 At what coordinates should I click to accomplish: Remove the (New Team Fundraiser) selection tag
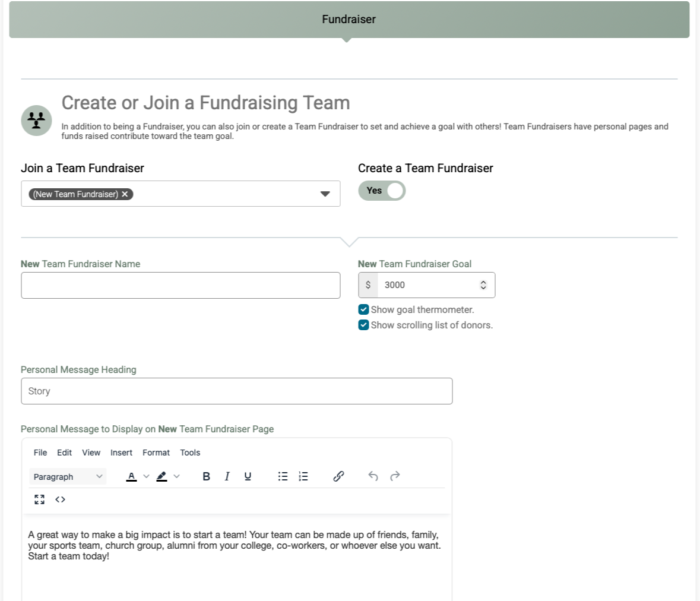tap(125, 194)
